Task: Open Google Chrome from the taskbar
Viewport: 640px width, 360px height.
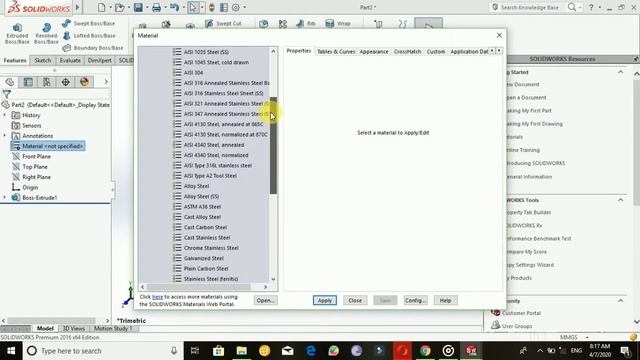Action: coord(425,351)
